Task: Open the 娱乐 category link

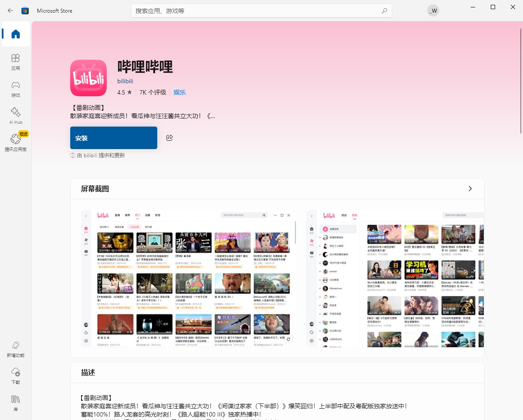Action: [179, 92]
